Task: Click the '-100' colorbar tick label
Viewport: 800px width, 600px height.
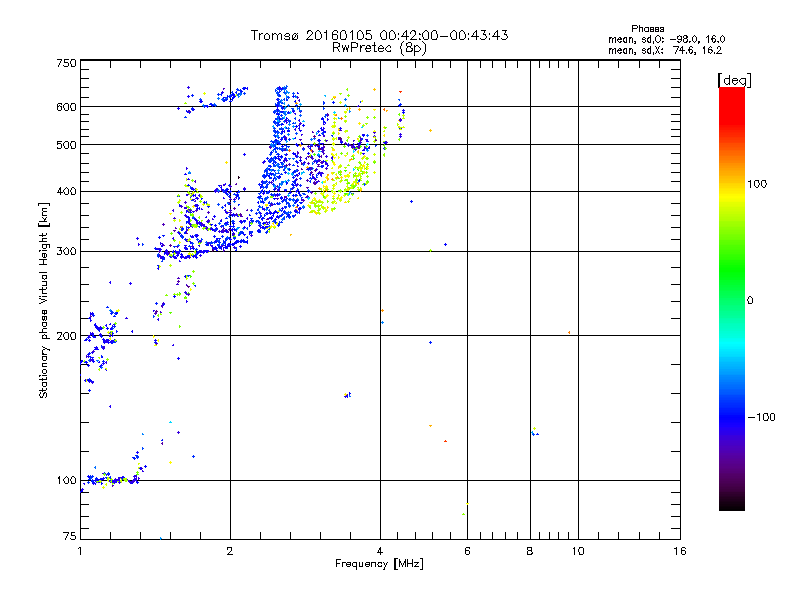Action: click(761, 417)
